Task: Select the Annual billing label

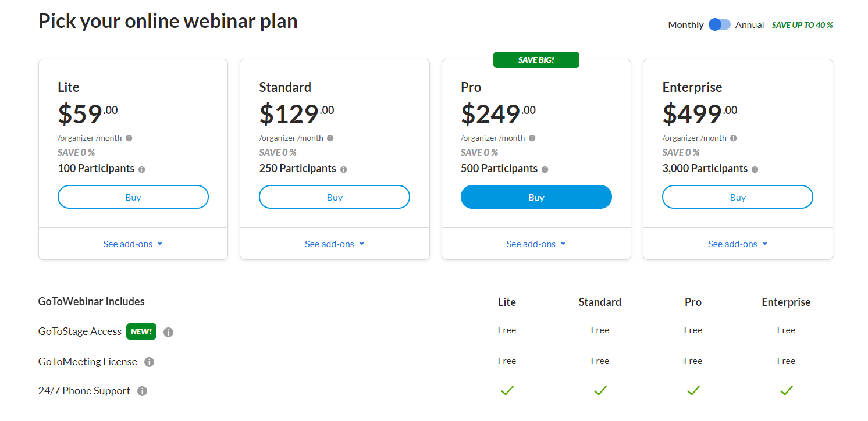Action: click(749, 24)
